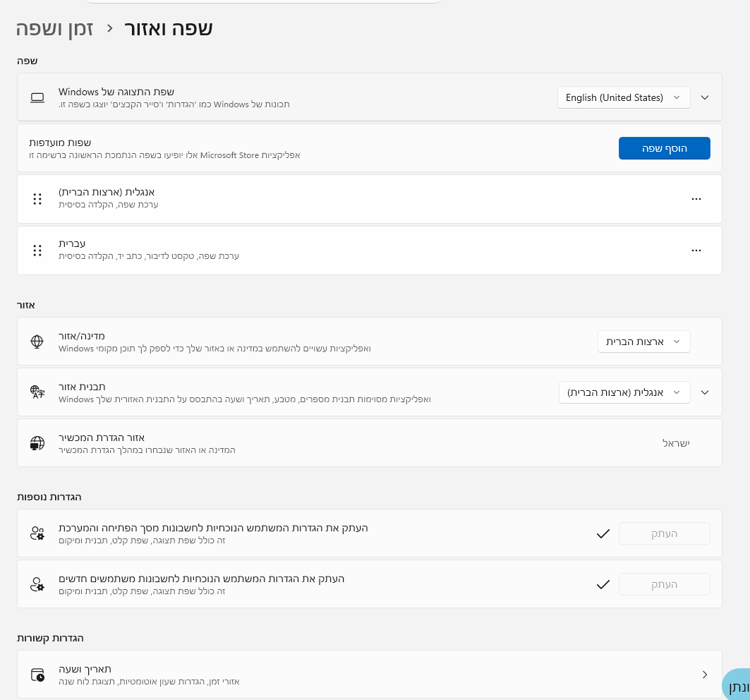Click העתק button for welcome screen settings
This screenshot has width=750, height=700.
click(x=664, y=533)
